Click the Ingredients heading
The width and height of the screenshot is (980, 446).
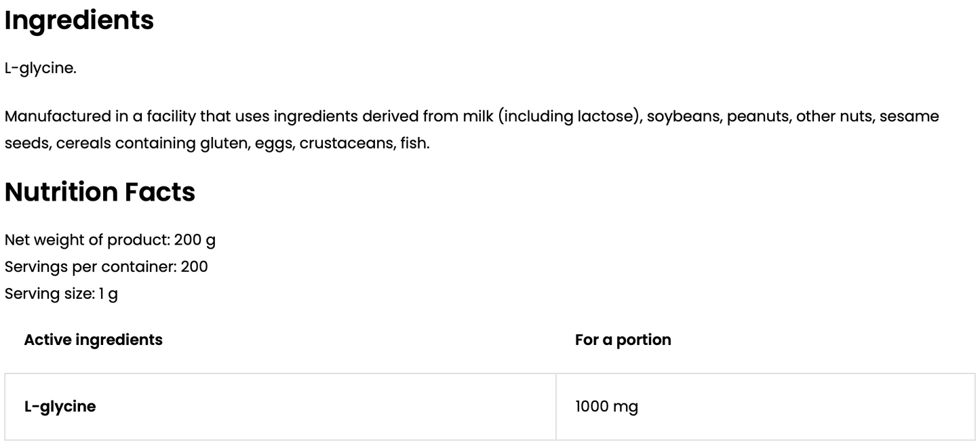tap(79, 20)
